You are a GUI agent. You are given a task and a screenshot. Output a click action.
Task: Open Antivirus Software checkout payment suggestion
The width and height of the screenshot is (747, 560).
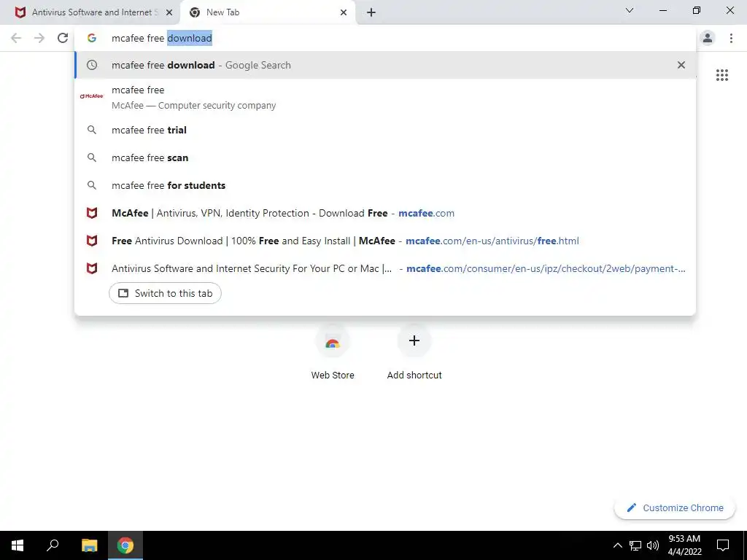pyautogui.click(x=385, y=268)
